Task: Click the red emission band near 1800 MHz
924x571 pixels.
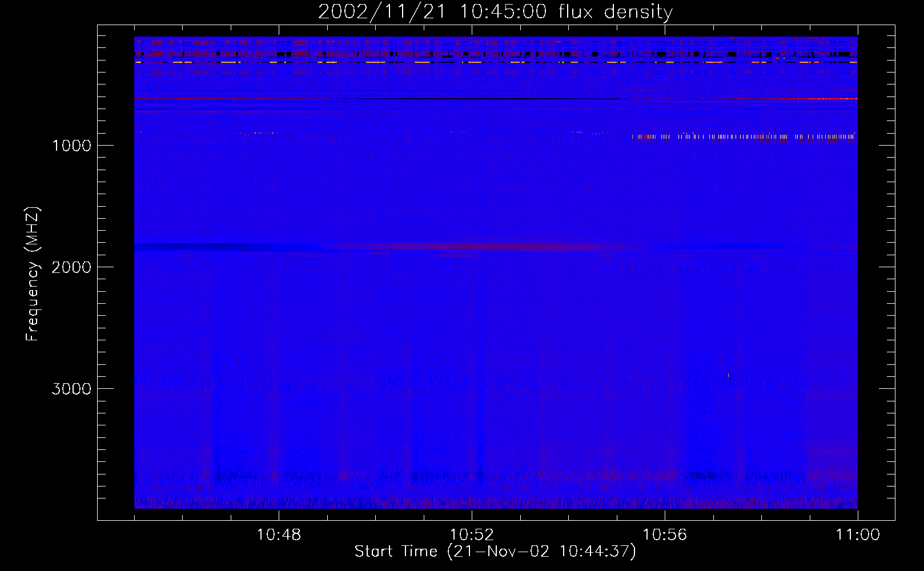Action: click(485, 247)
